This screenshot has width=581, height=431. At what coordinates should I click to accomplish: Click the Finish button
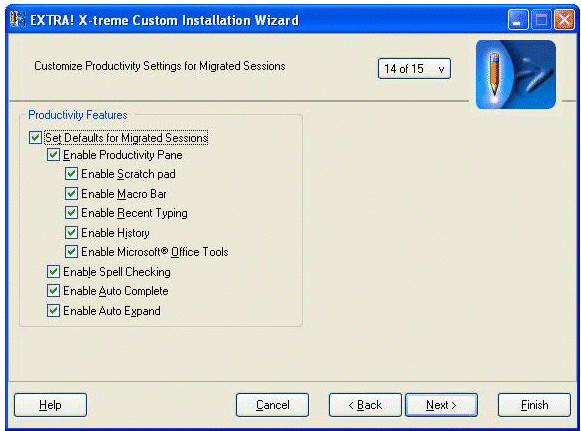click(x=534, y=405)
